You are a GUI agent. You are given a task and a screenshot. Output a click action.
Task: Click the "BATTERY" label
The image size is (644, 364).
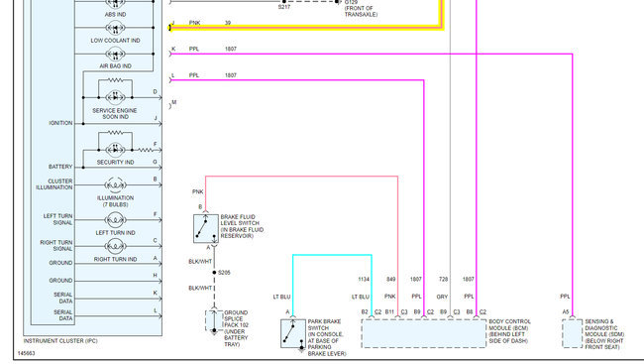[x=60, y=167]
